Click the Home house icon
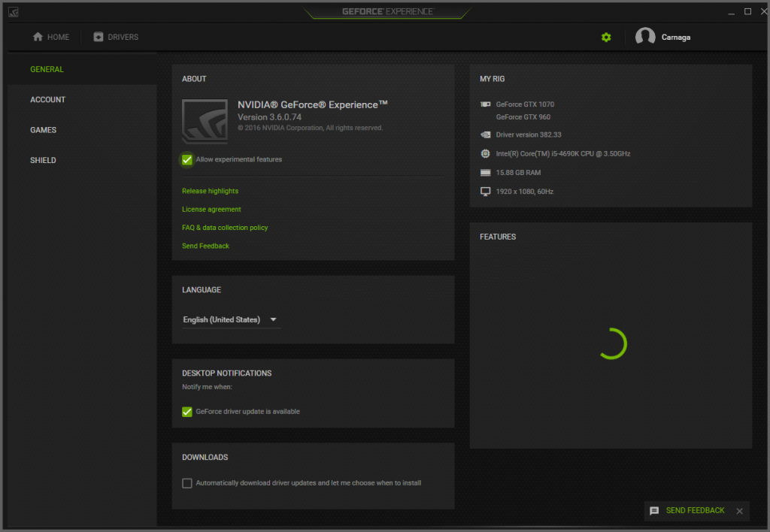The image size is (770, 532). (x=38, y=37)
